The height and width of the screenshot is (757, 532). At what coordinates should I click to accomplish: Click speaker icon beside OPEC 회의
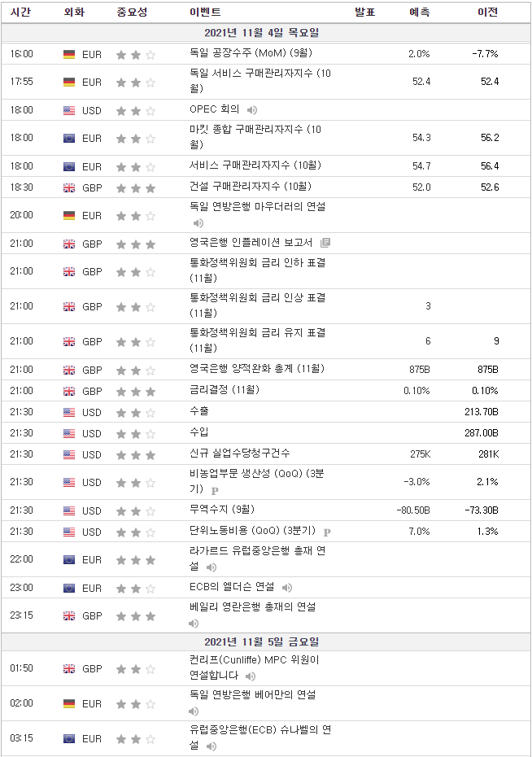[252, 111]
